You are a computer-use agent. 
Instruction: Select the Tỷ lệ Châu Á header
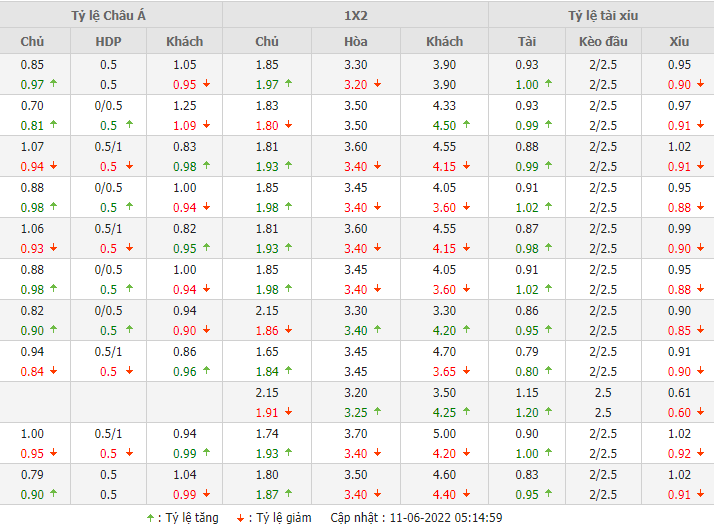click(111, 15)
